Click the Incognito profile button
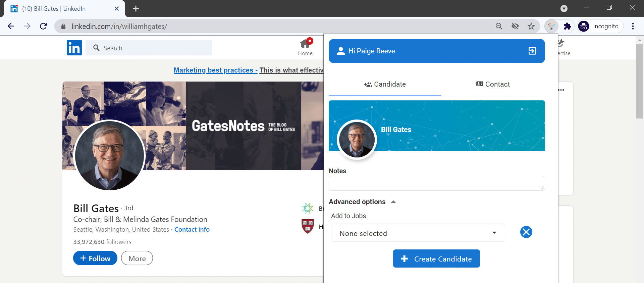 pos(600,26)
